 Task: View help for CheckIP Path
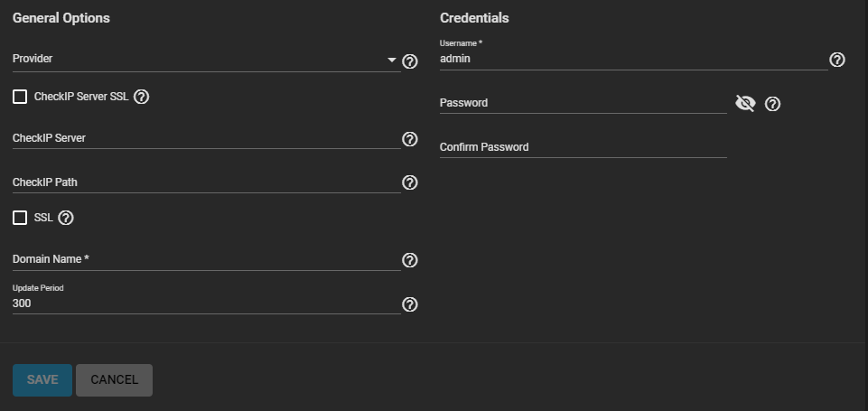pos(410,182)
